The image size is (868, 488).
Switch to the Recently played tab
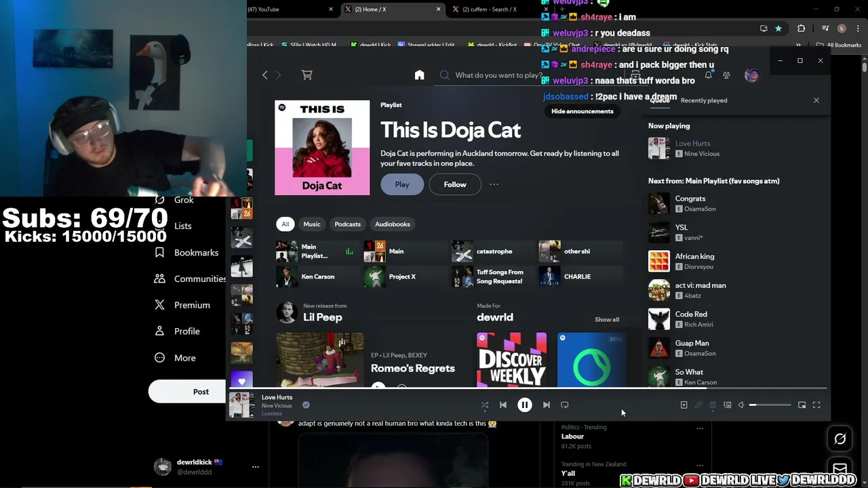[x=704, y=100]
